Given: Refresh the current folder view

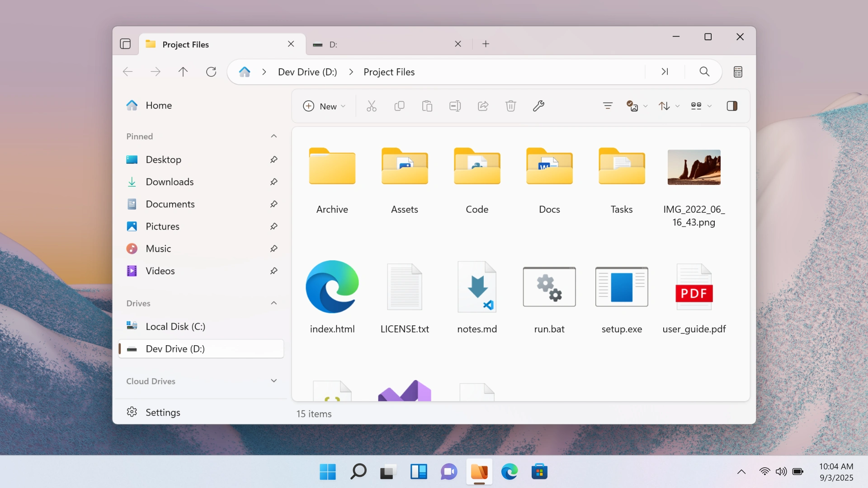Looking at the screenshot, I should 211,71.
